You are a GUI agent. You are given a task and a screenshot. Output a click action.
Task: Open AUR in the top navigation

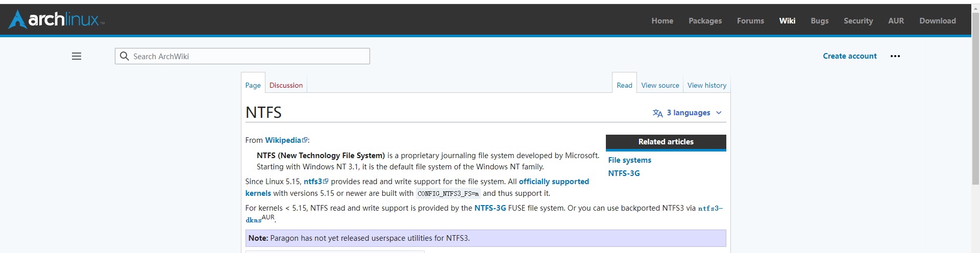pyautogui.click(x=896, y=21)
